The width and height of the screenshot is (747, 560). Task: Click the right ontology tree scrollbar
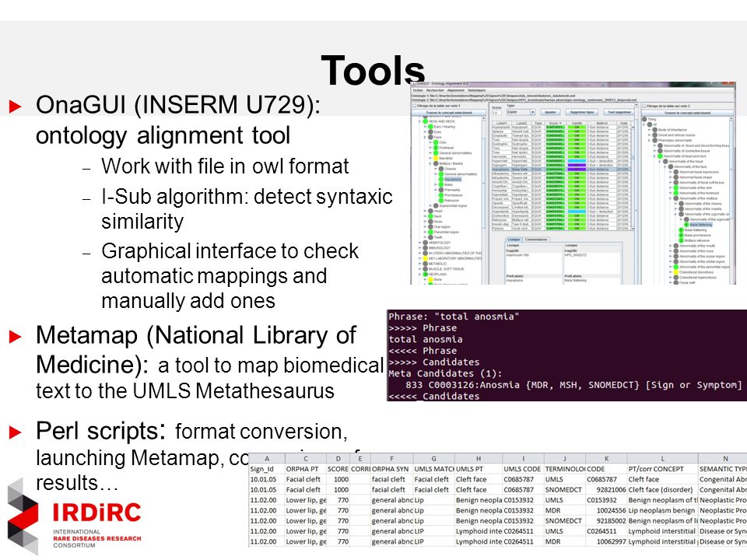(731, 200)
